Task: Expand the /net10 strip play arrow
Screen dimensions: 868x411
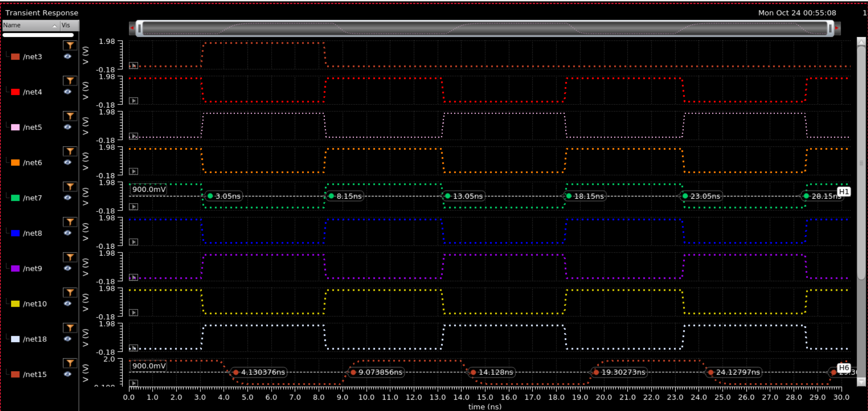Action: 134,313
